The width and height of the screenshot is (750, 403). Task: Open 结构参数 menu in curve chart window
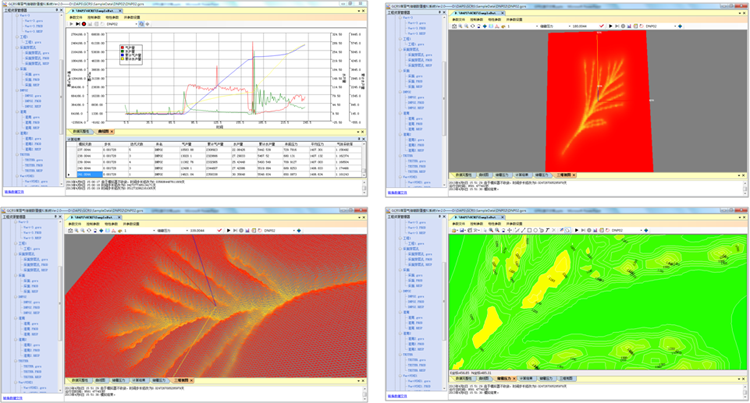point(94,17)
